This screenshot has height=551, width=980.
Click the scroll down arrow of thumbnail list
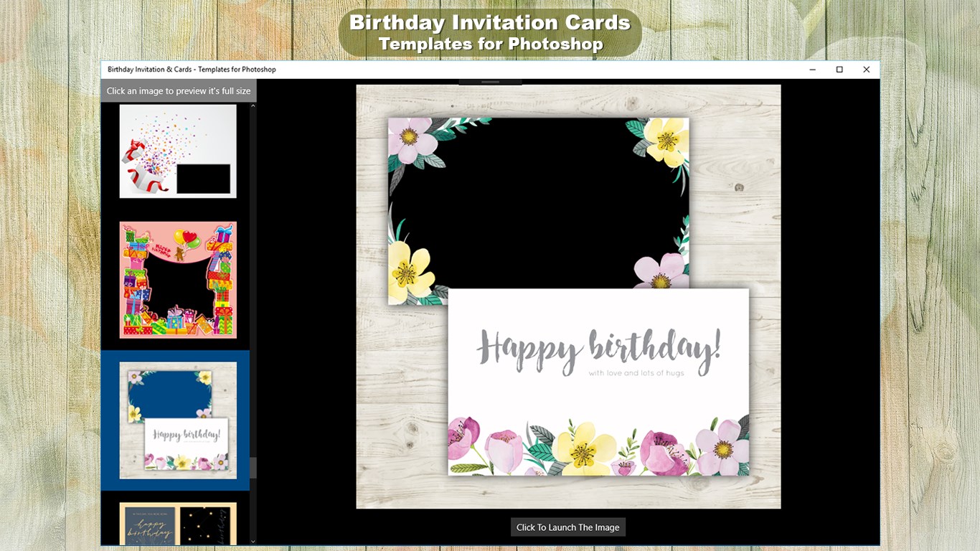tap(253, 541)
